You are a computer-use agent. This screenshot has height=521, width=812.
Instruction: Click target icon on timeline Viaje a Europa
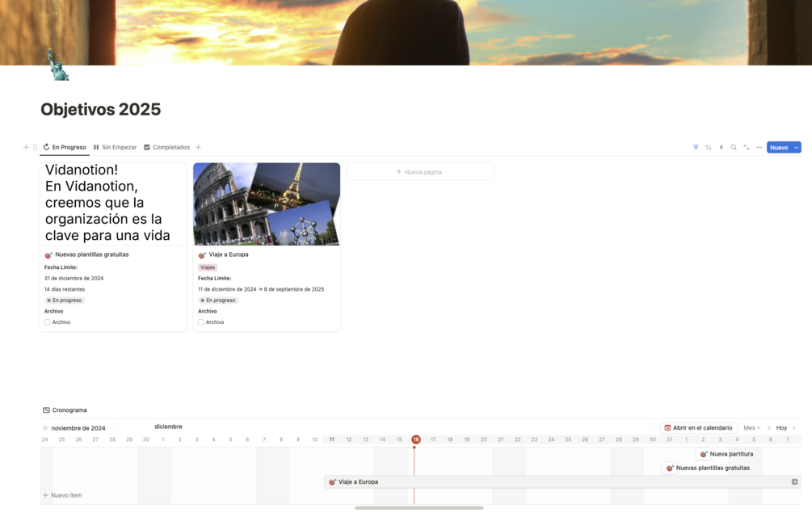point(332,481)
